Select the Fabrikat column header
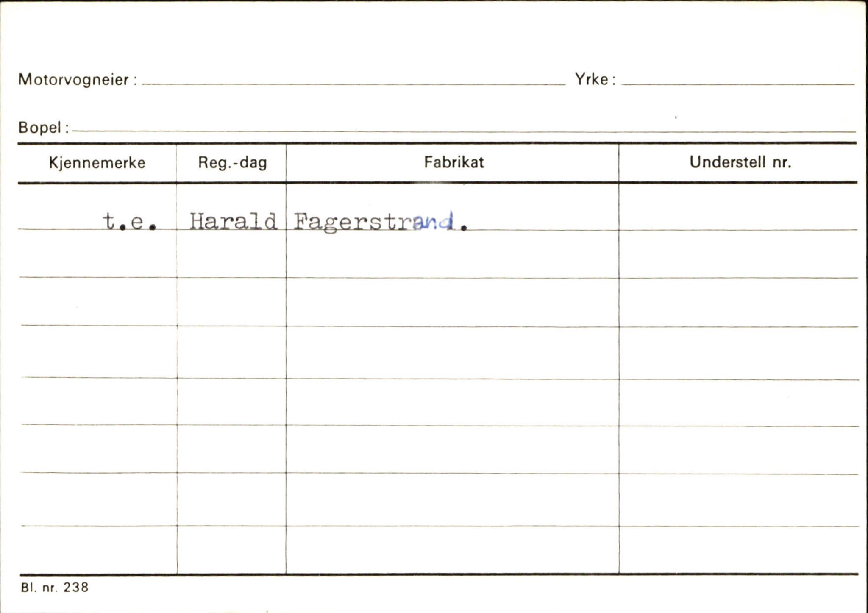 click(453, 162)
